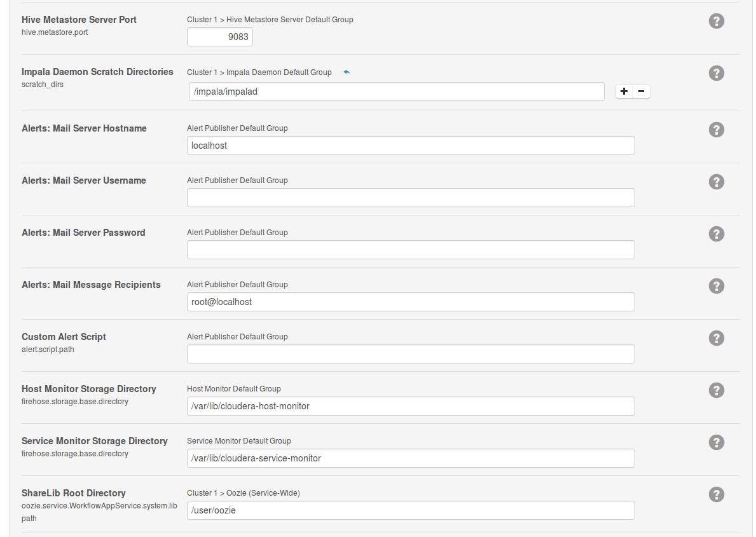Click the Hive Metastore port field
The image size is (756, 537).
(x=220, y=37)
